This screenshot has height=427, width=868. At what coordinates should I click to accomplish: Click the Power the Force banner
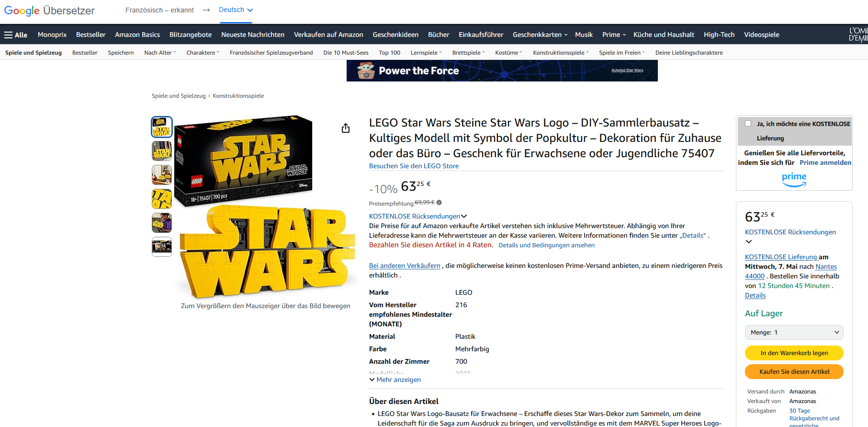coord(502,71)
